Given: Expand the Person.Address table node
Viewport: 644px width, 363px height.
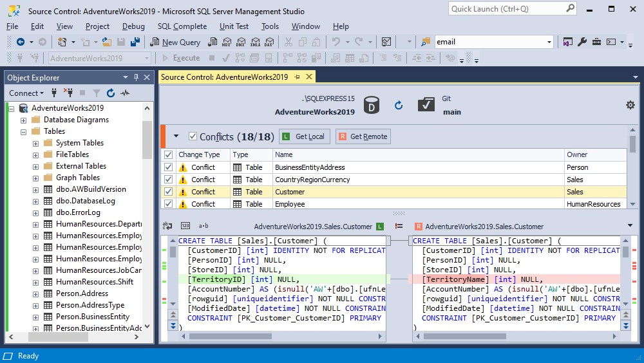Looking at the screenshot, I should point(35,294).
